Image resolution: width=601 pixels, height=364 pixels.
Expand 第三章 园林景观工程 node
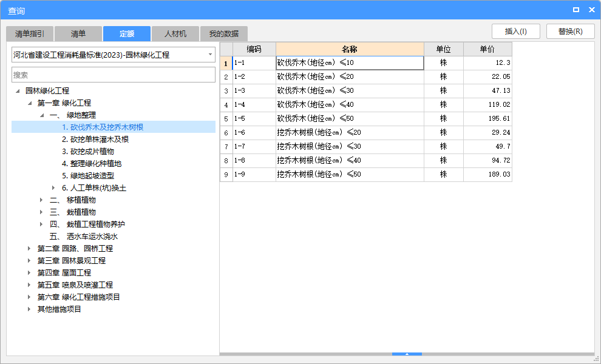point(29,260)
